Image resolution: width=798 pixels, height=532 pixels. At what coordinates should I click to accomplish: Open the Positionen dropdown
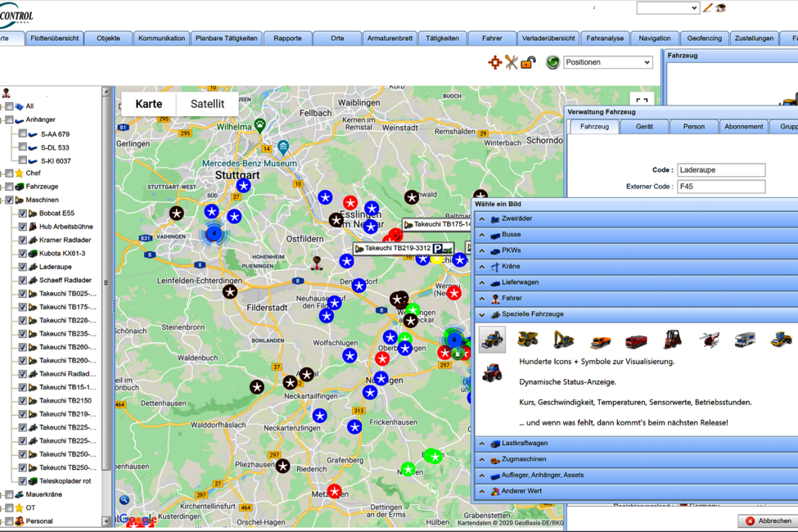pyautogui.click(x=607, y=62)
